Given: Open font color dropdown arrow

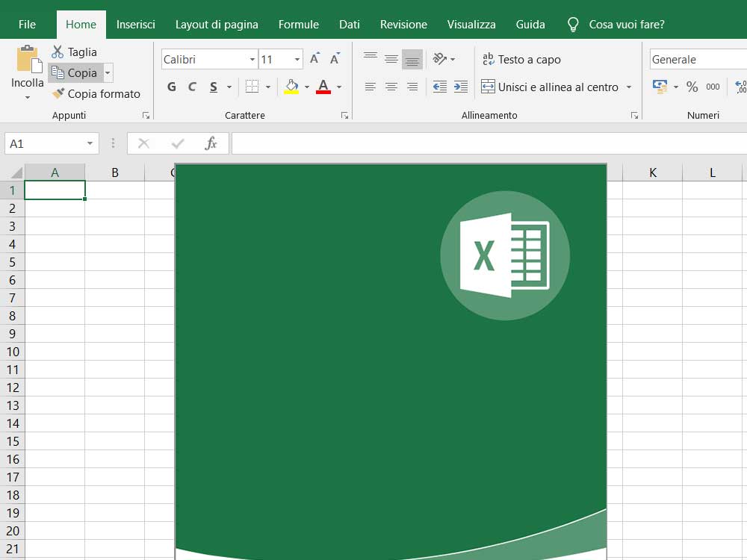Looking at the screenshot, I should [339, 87].
